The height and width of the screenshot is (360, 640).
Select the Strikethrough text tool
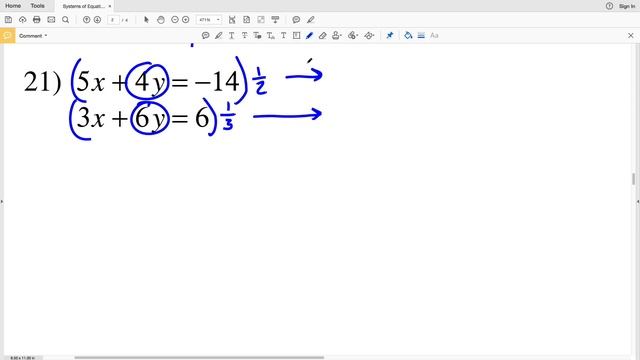tap(244, 36)
